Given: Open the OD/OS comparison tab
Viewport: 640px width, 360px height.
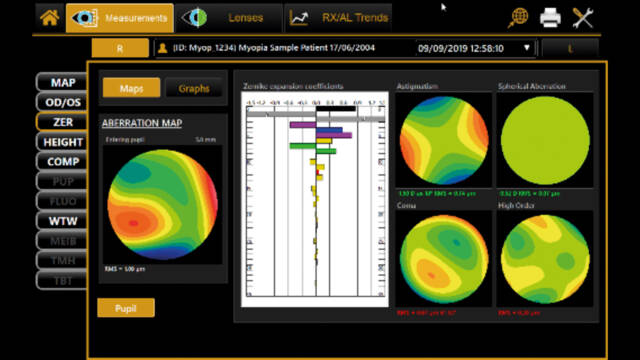Looking at the screenshot, I should 62,102.
